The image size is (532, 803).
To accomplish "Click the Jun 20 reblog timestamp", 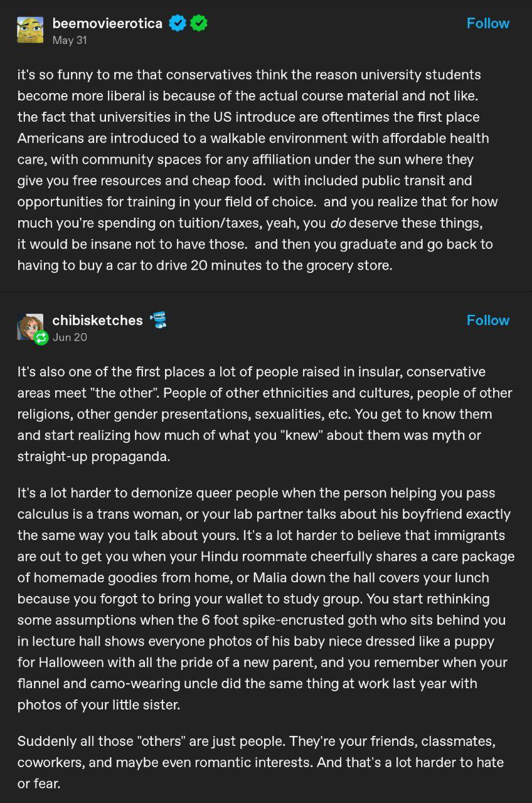I will click(x=70, y=337).
